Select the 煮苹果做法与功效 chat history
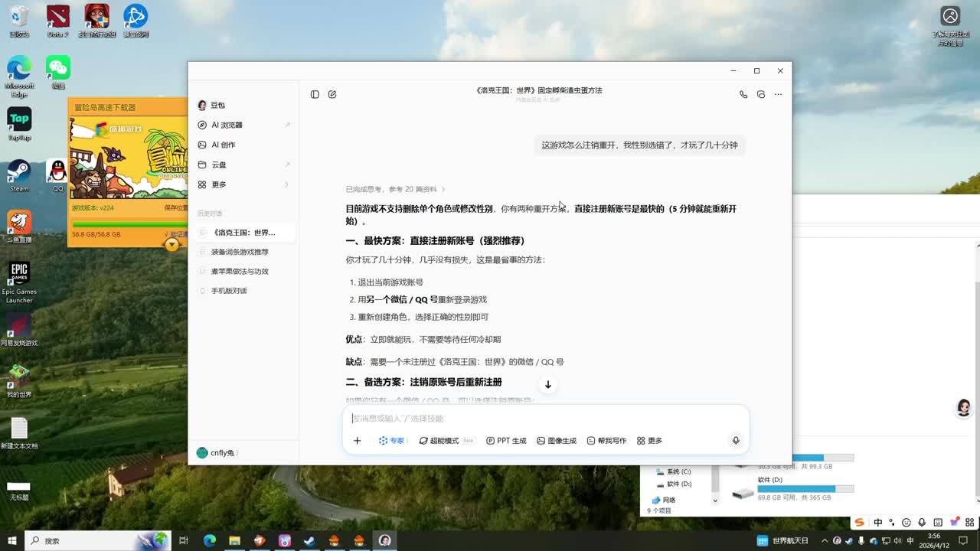Screen dimensions: 980x551 click(240, 271)
